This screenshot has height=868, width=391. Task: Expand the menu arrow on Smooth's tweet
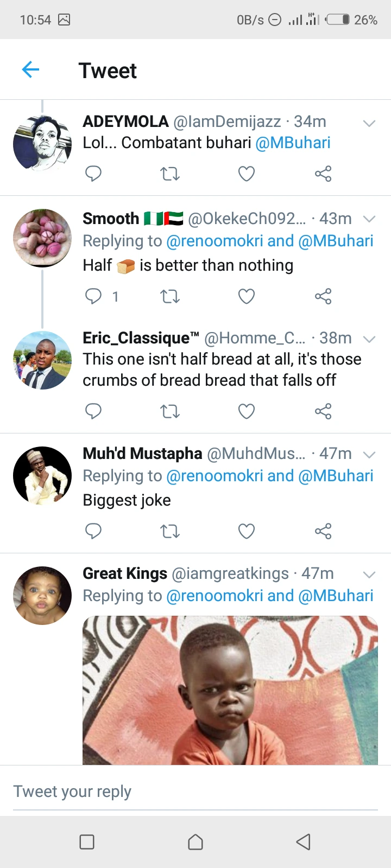(x=369, y=219)
